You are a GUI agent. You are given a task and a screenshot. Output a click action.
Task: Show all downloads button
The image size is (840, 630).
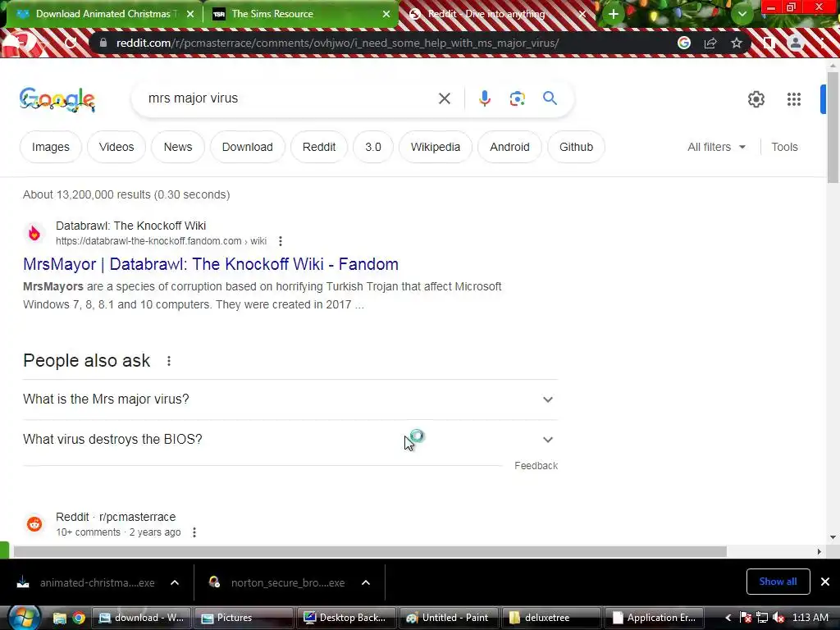tap(778, 582)
